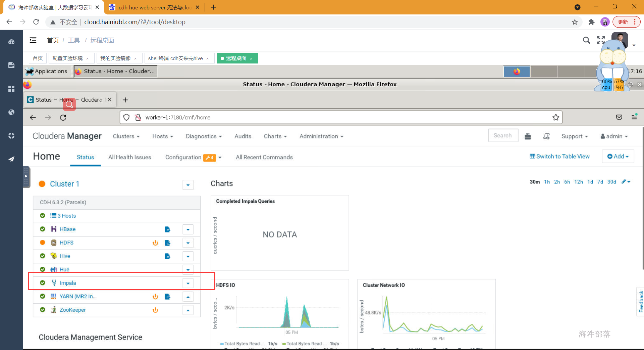Open the grid apps icon in left sidebar
Viewport: 644px width, 350px height.
11,89
